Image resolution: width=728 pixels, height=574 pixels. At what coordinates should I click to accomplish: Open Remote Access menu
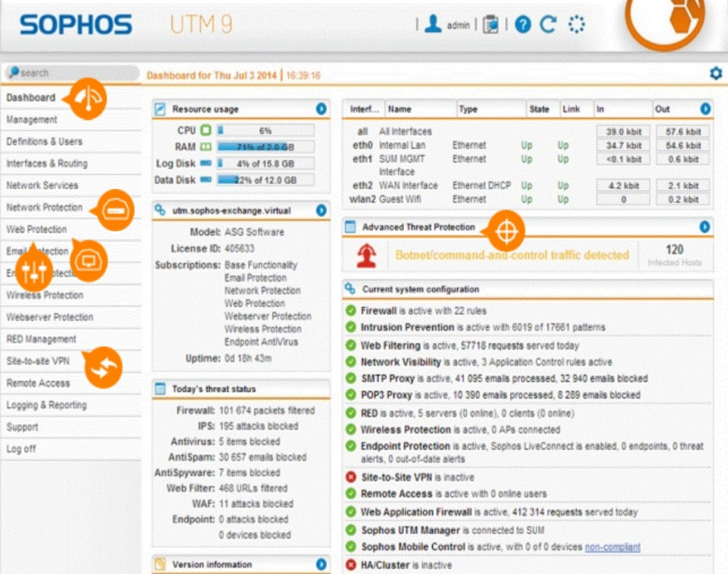(38, 383)
